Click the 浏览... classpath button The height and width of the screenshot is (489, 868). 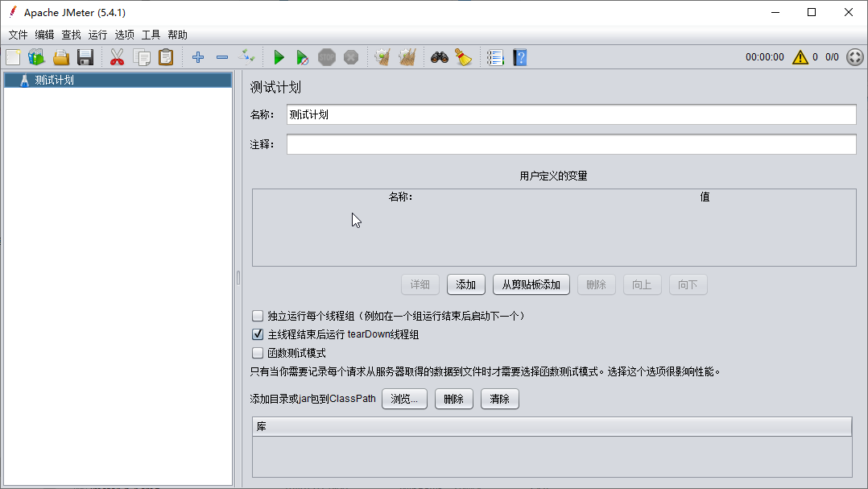click(x=405, y=399)
